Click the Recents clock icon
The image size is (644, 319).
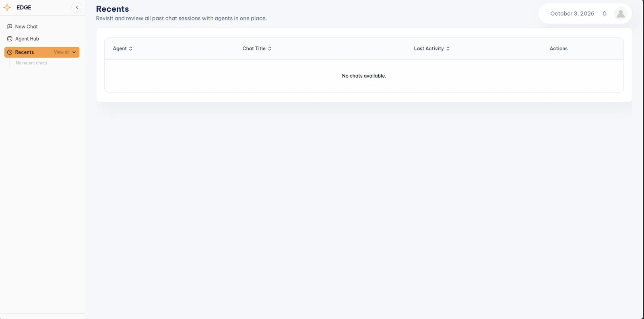coord(10,52)
